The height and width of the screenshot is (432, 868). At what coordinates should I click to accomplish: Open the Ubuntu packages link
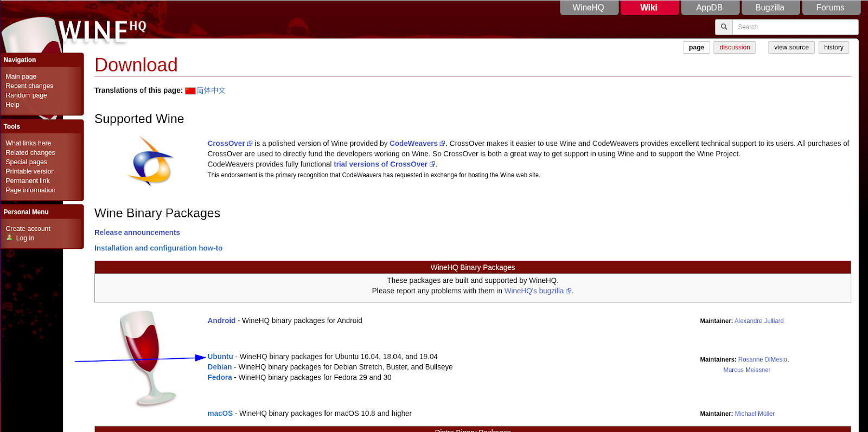click(220, 357)
